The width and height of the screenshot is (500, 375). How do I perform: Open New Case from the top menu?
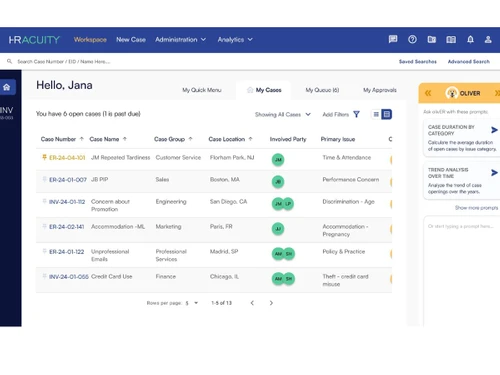pos(131,40)
